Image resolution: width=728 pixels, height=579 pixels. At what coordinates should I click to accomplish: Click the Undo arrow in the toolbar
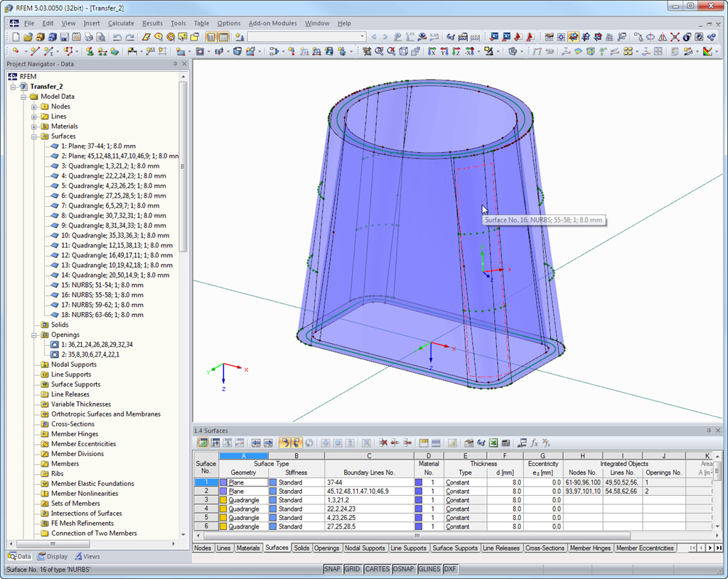[x=116, y=37]
